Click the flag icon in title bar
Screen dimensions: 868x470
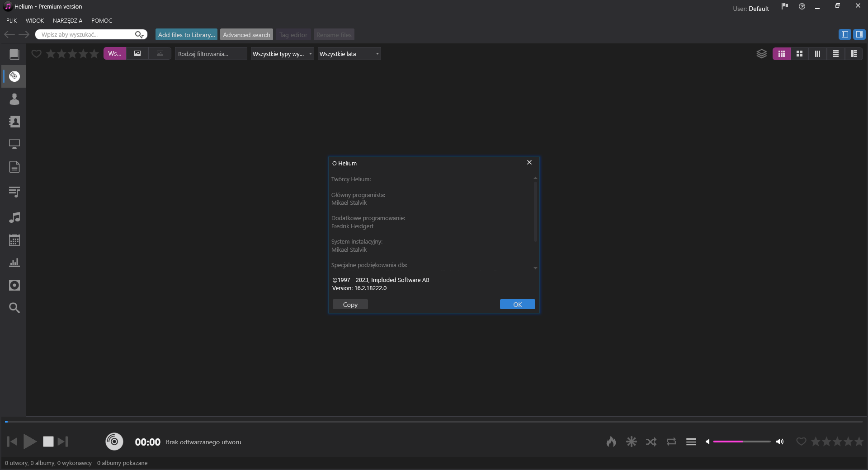(785, 6)
